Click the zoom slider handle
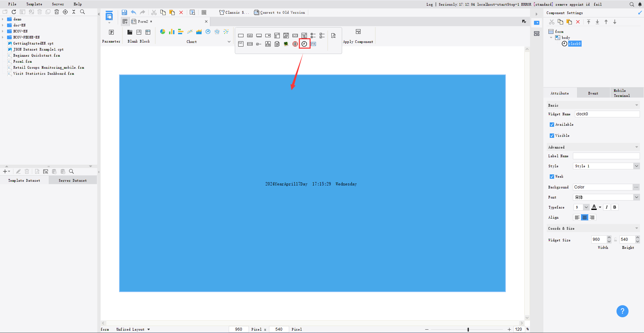Image resolution: width=644 pixels, height=333 pixels. [x=468, y=329]
